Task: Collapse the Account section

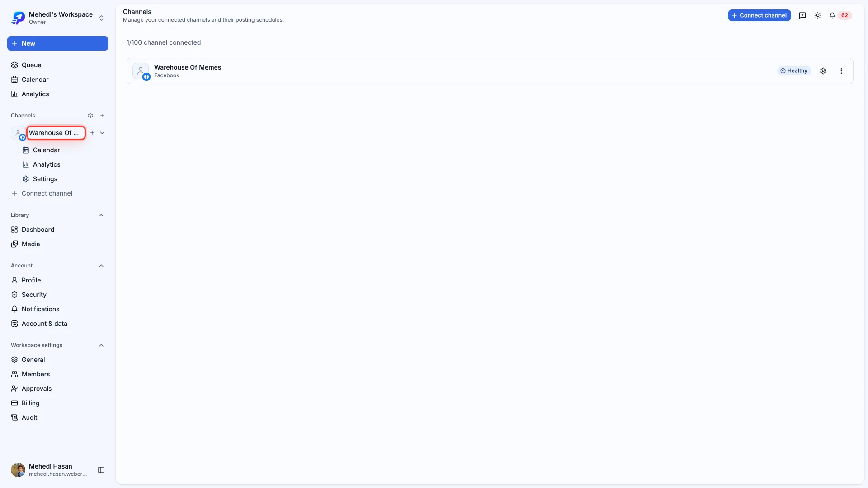Action: click(101, 266)
